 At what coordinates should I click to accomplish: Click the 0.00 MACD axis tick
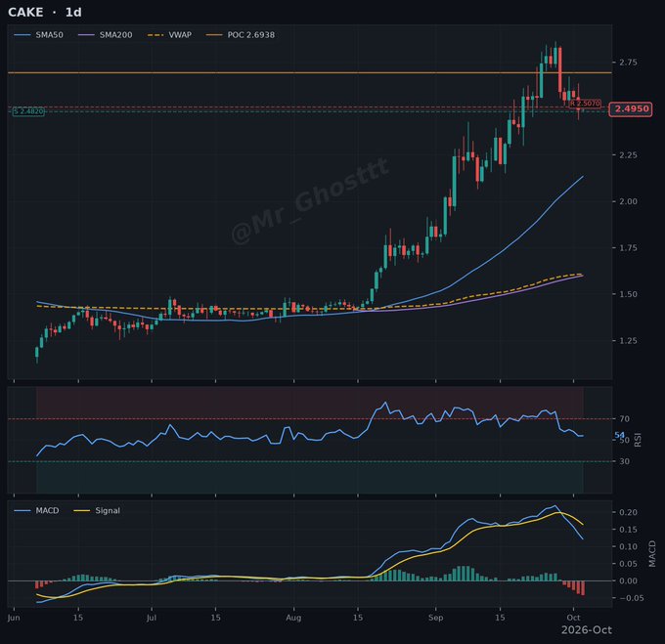point(628,580)
